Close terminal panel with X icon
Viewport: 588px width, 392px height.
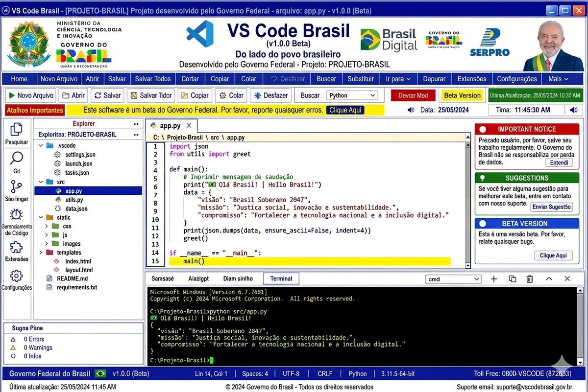click(x=567, y=279)
